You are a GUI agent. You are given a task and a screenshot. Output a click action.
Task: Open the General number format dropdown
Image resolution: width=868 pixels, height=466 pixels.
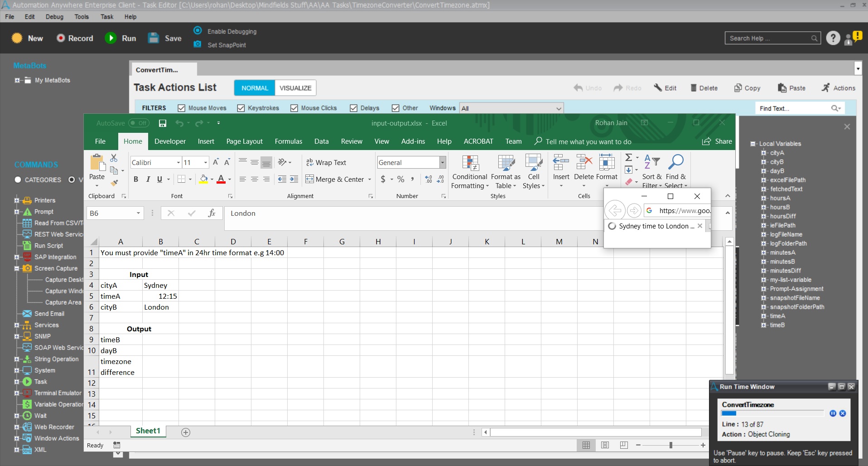point(443,163)
